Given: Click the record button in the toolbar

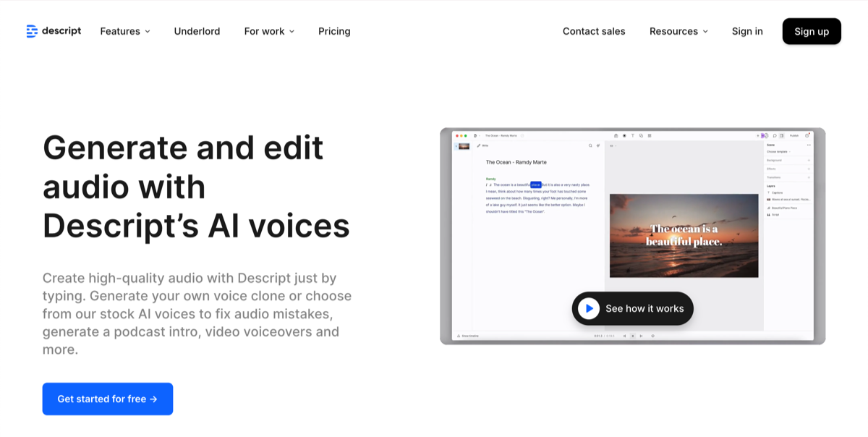Looking at the screenshot, I should [x=624, y=136].
